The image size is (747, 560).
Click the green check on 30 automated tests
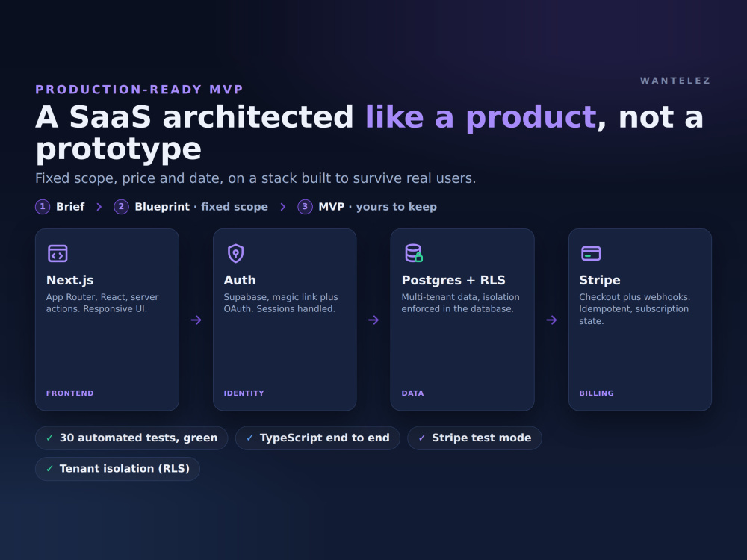click(49, 438)
